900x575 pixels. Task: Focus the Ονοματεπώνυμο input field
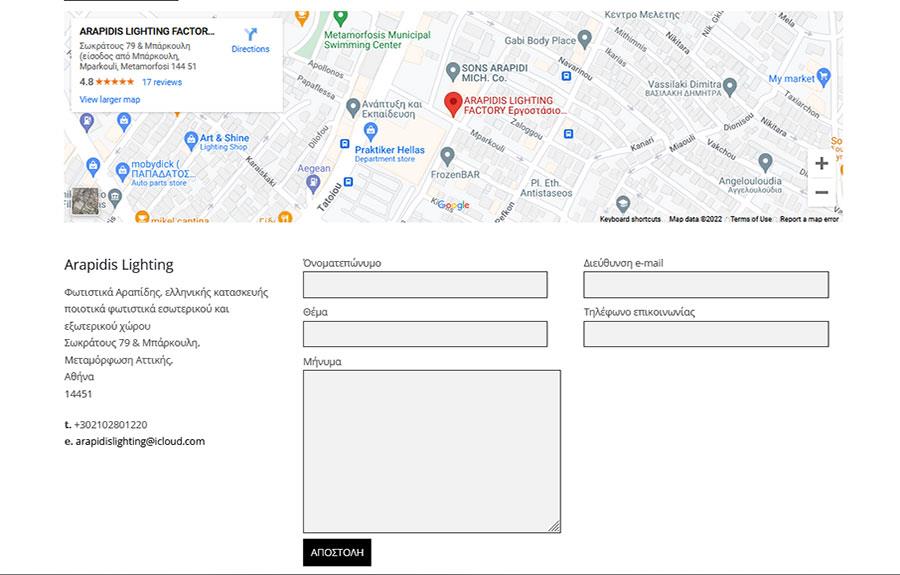(x=425, y=285)
